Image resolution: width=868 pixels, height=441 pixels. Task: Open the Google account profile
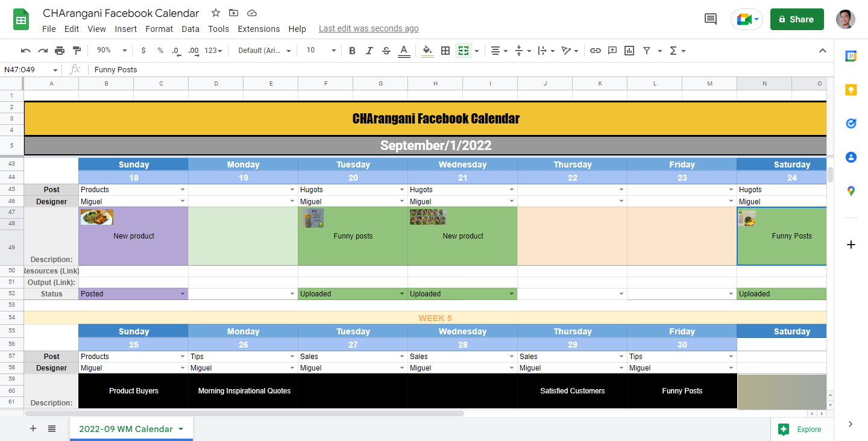(846, 19)
